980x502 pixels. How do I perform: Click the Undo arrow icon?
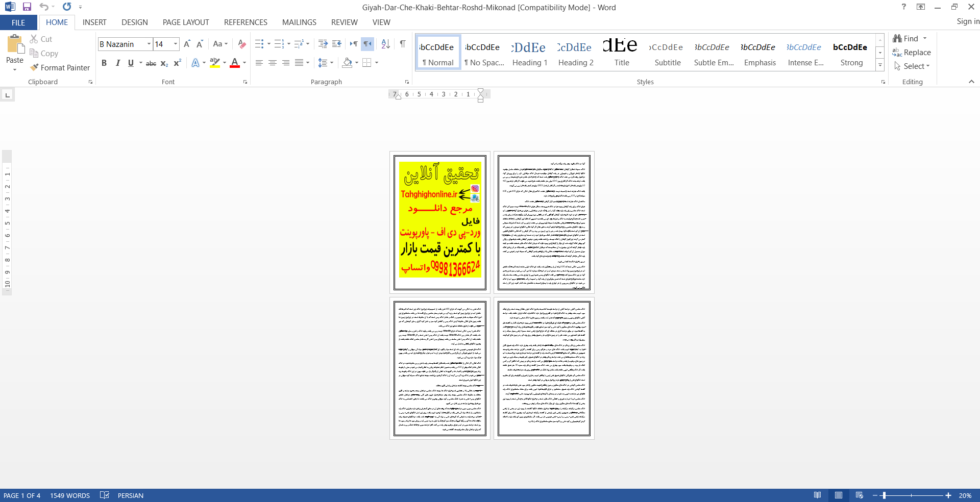[44, 7]
